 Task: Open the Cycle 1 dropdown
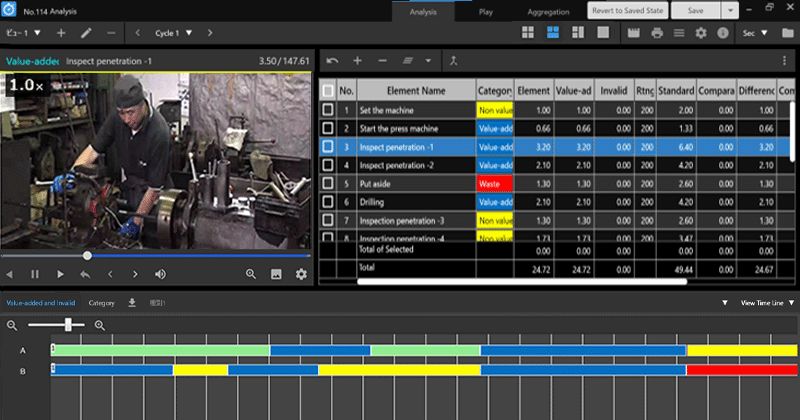[x=174, y=33]
